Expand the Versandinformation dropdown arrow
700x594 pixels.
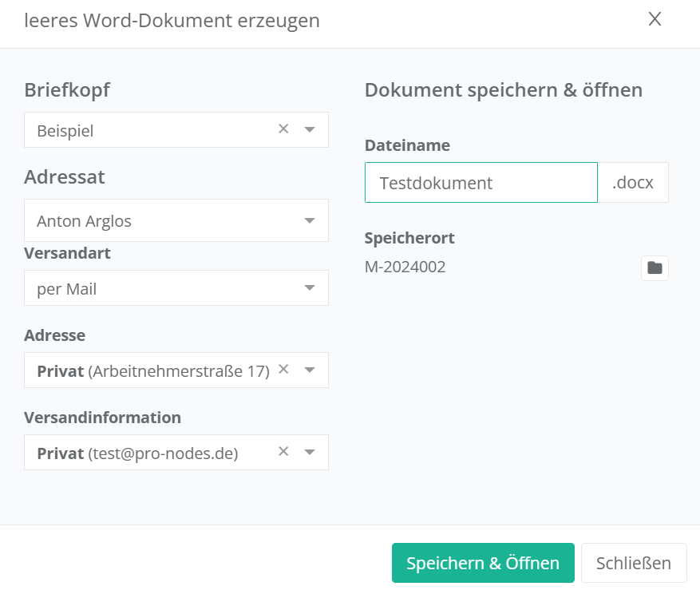click(310, 453)
